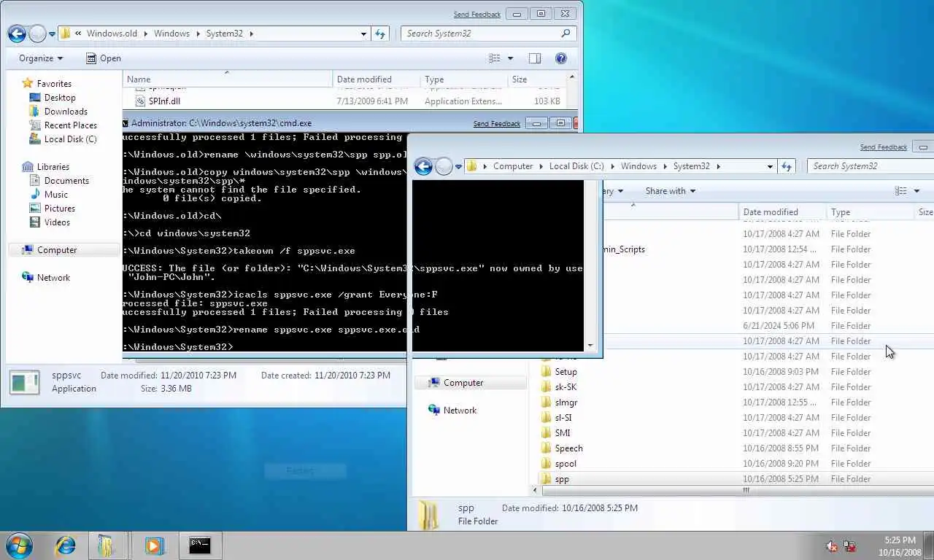Select the SMI folder
This screenshot has height=560, width=934.
563,433
